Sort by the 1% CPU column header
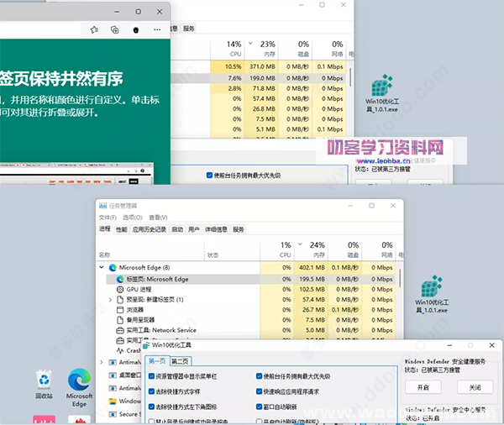504x425 pixels. tap(276, 250)
